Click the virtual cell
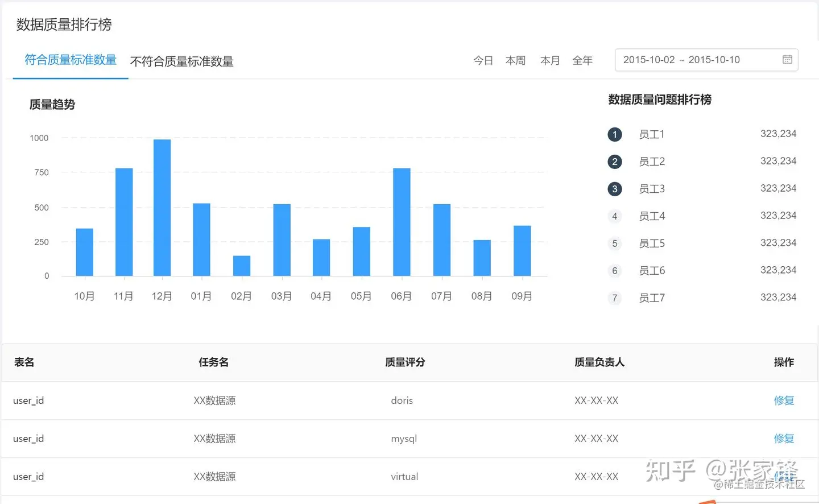This screenshot has width=819, height=504. pyautogui.click(x=404, y=477)
